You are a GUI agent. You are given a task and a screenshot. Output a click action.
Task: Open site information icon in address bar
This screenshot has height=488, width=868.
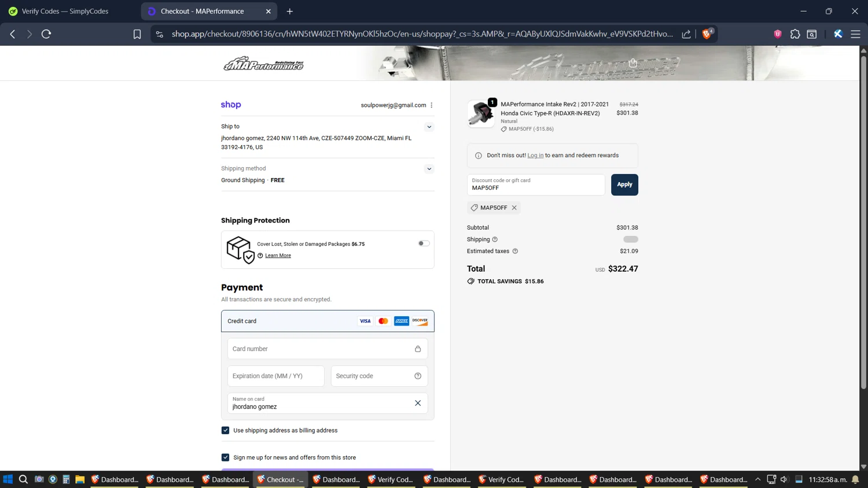click(x=160, y=34)
